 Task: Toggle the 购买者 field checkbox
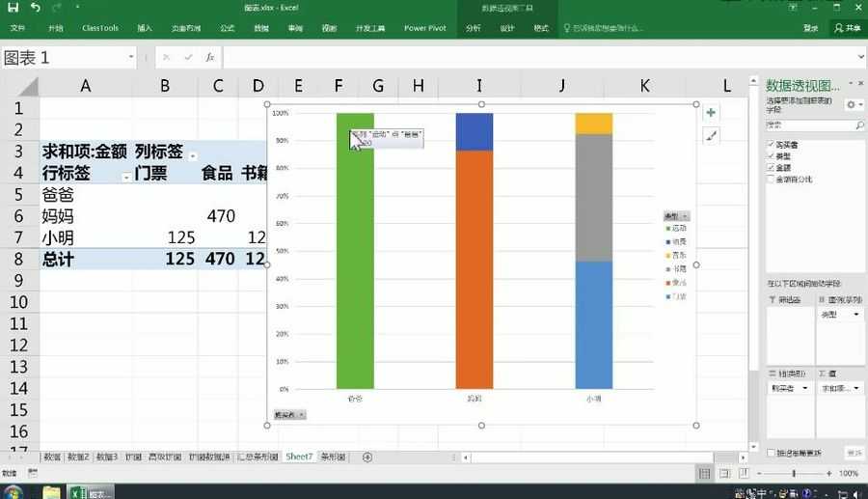(771, 144)
